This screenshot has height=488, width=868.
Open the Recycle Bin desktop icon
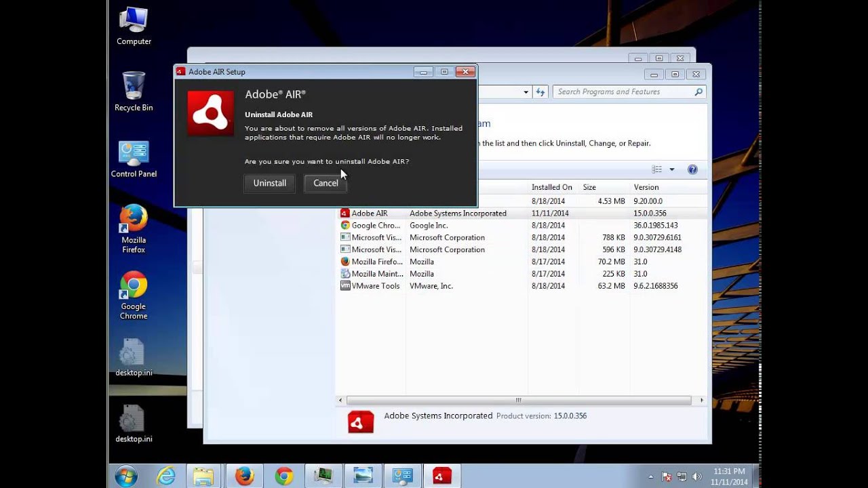tap(134, 92)
